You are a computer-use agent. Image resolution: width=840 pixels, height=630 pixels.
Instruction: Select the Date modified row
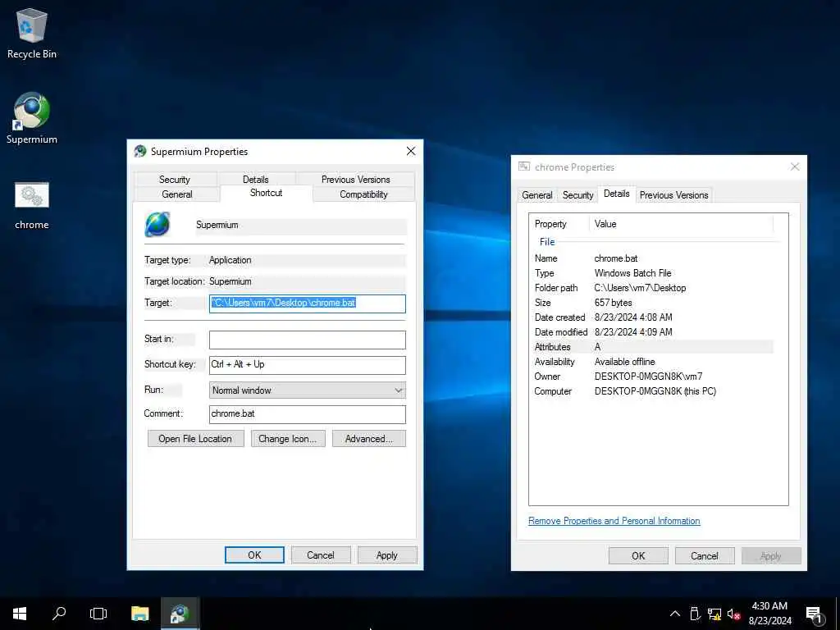click(654, 332)
